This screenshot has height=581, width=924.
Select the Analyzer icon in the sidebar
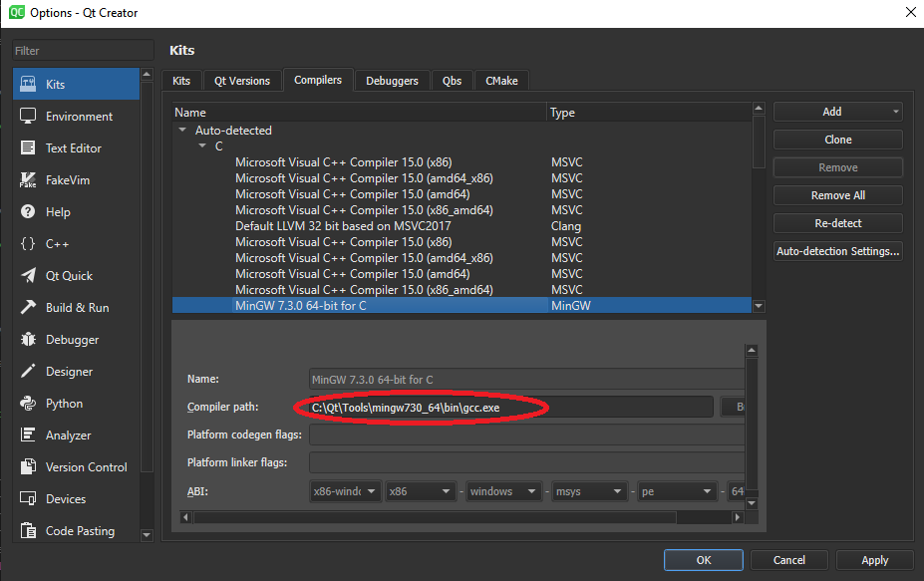[x=28, y=435]
